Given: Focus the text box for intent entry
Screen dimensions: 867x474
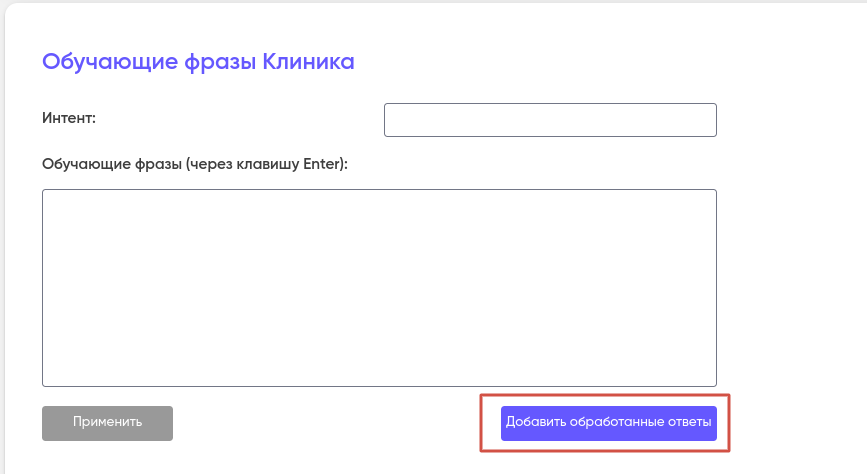Looking at the screenshot, I should click(550, 119).
